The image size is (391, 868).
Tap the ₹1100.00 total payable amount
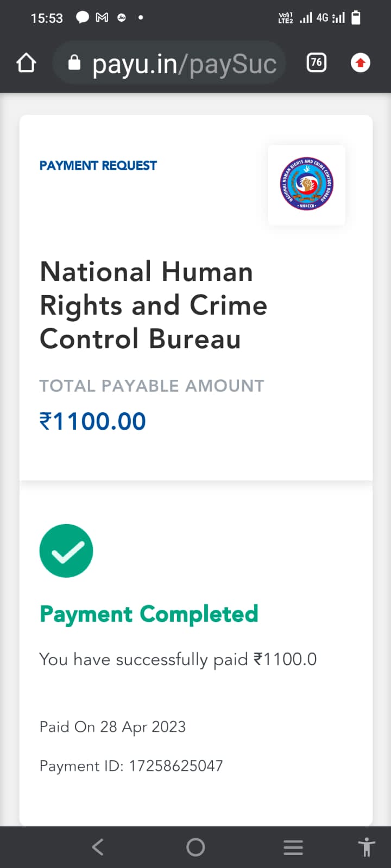(x=93, y=422)
